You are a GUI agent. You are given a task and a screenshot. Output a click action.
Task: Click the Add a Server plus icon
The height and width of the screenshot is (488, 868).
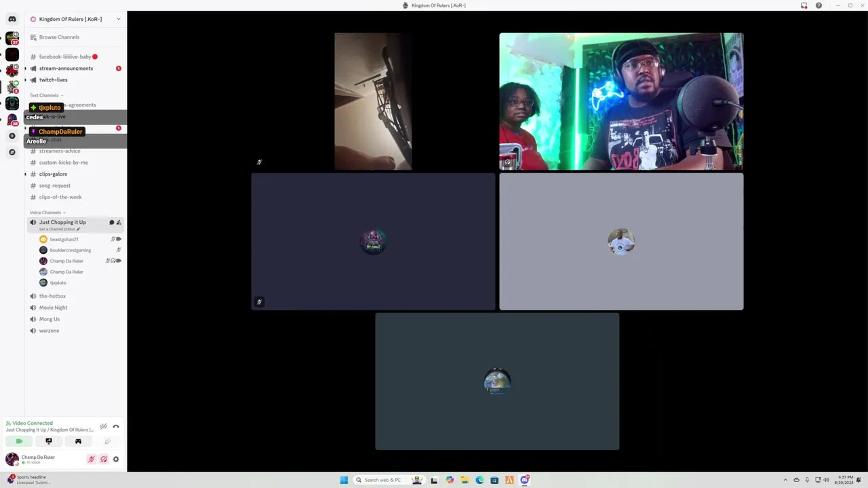[x=12, y=136]
